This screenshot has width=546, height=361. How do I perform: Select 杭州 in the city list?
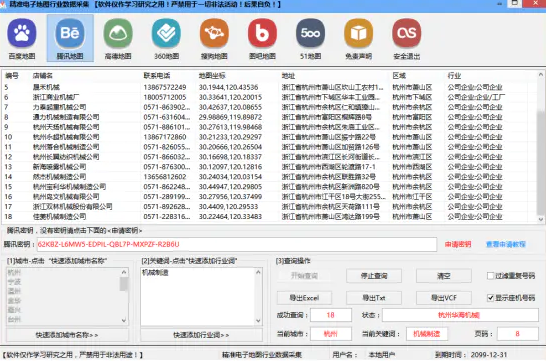14,272
